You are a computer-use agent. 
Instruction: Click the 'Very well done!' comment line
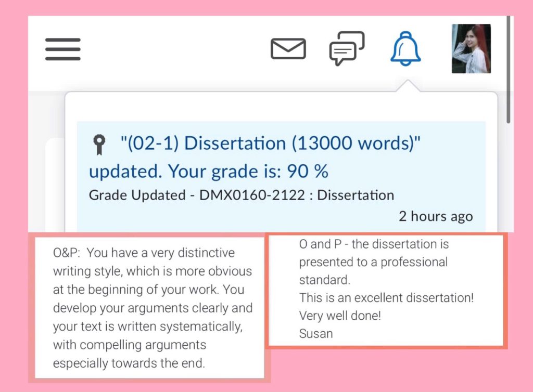(340, 316)
